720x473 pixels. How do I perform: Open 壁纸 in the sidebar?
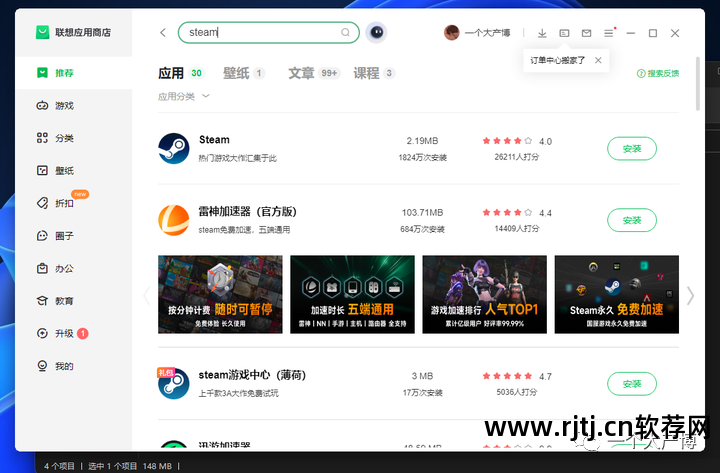[73, 171]
